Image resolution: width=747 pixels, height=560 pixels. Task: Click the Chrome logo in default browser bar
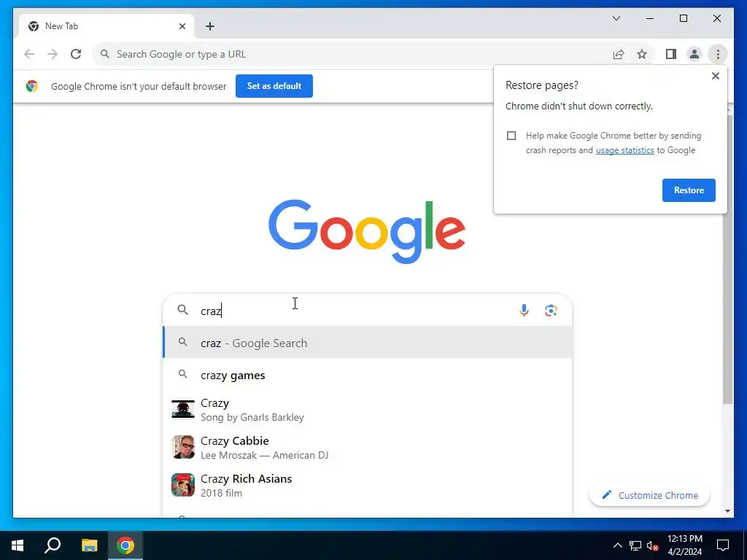(x=32, y=86)
